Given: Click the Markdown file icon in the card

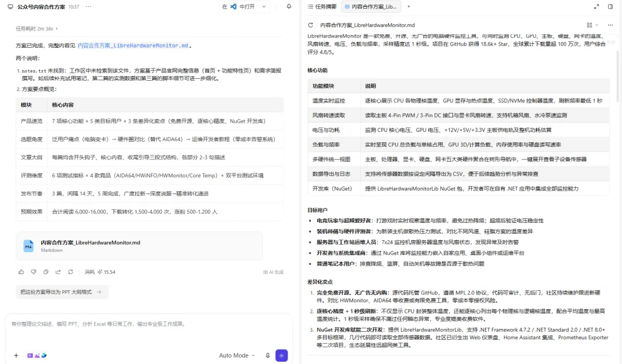Looking at the screenshot, I should click(x=28, y=246).
